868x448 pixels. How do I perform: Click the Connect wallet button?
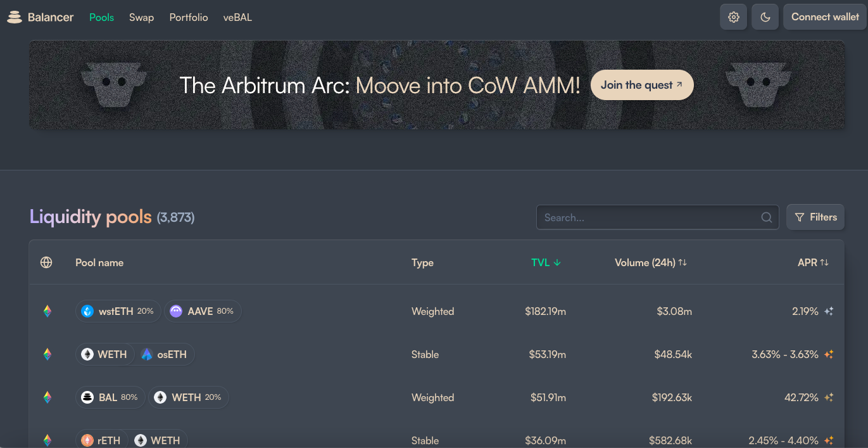825,17
